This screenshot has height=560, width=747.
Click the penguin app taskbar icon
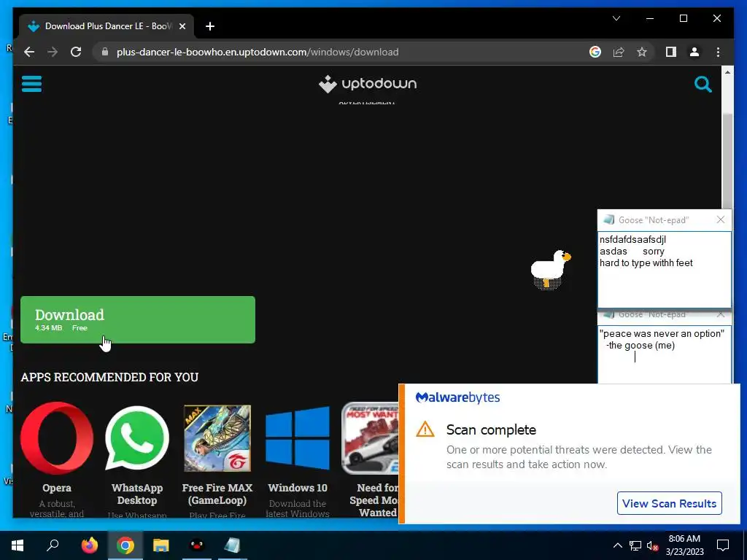pos(197,545)
